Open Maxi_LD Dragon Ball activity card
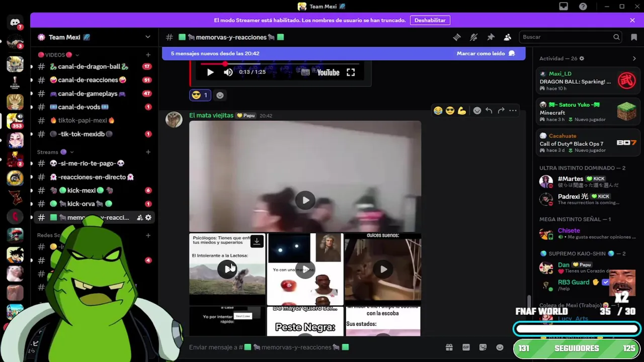 pyautogui.click(x=588, y=81)
